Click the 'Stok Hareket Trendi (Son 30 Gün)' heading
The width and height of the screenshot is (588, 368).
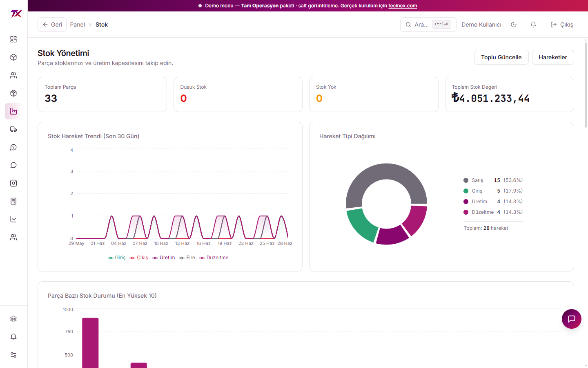click(x=94, y=136)
